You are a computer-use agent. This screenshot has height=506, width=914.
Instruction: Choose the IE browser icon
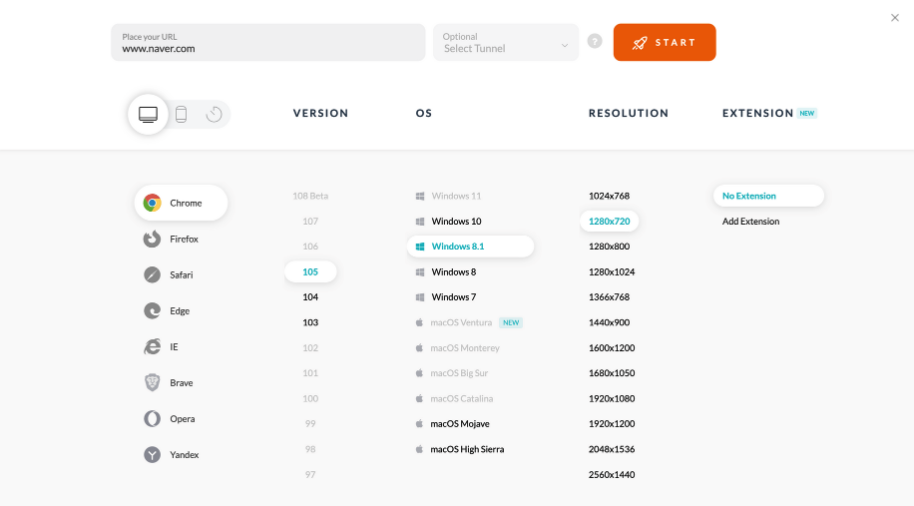(x=152, y=347)
